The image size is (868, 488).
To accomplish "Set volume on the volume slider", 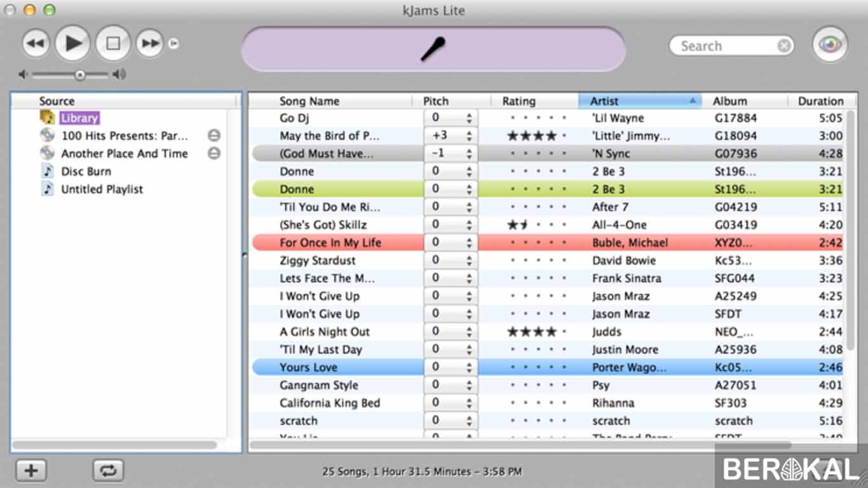I will pyautogui.click(x=71, y=75).
